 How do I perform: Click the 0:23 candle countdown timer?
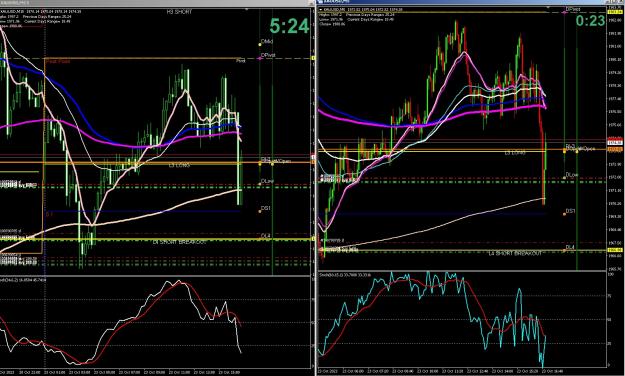pyautogui.click(x=590, y=21)
